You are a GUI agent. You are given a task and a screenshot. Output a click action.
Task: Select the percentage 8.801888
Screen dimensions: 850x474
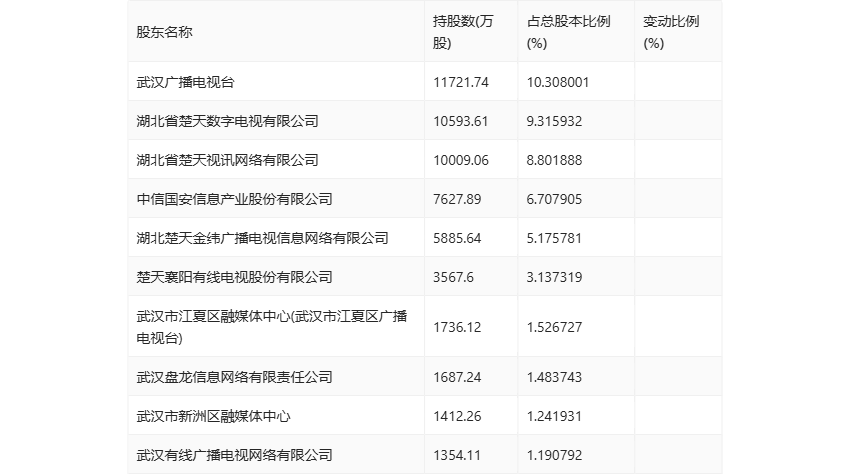554,160
